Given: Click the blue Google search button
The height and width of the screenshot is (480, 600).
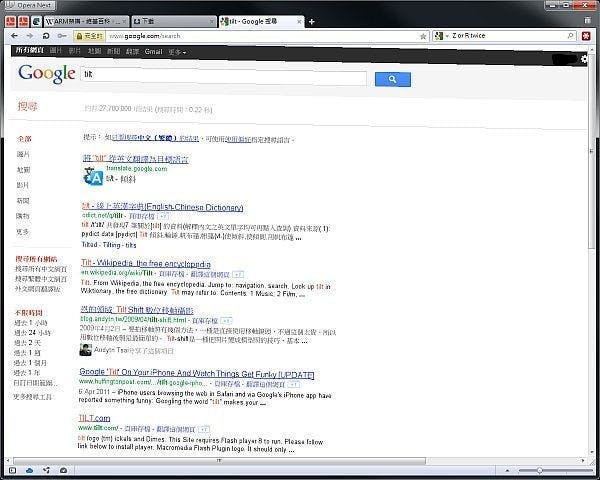Looking at the screenshot, I should pyautogui.click(x=392, y=79).
